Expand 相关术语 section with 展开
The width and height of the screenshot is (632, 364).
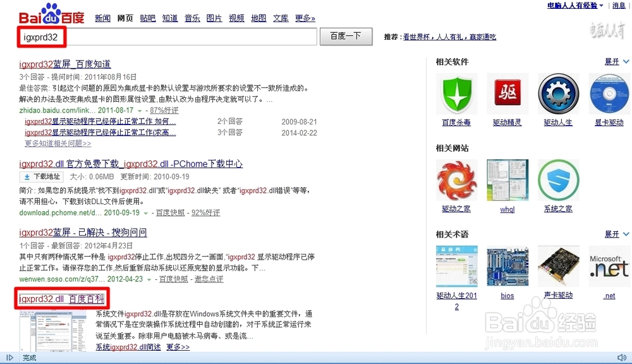click(x=617, y=234)
